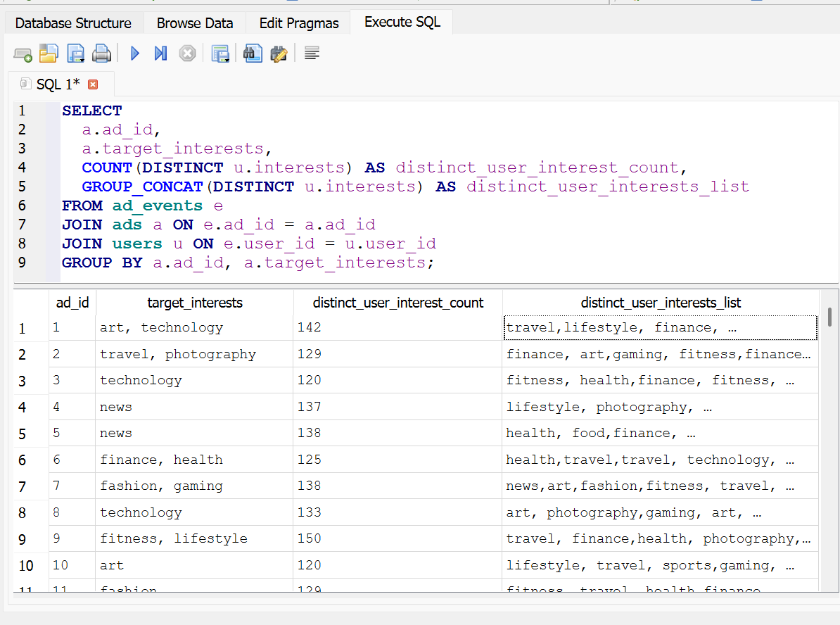Execute all SQL with play button
Image resolution: width=840 pixels, height=625 pixels.
(x=135, y=53)
